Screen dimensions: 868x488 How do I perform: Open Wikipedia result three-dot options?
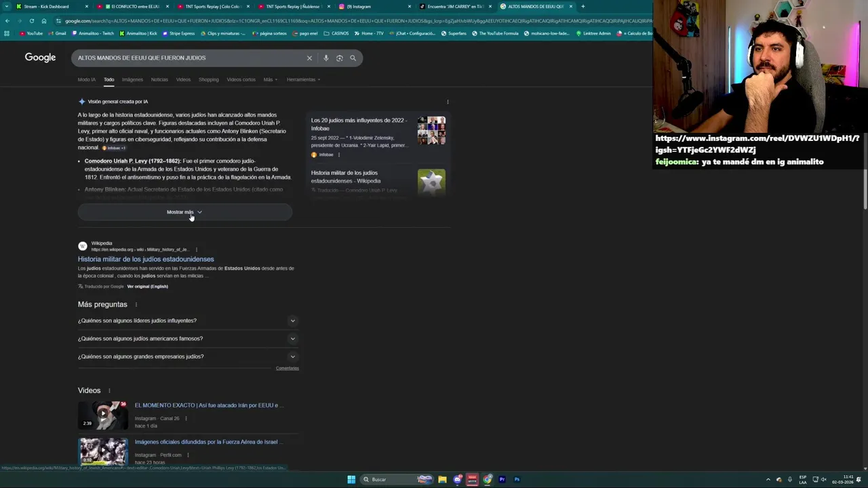[x=197, y=249]
